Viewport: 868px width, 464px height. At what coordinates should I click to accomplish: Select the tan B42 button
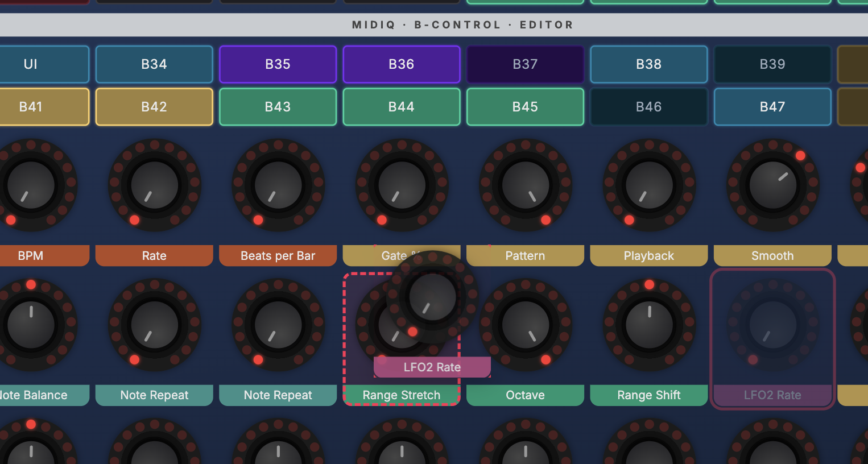[x=154, y=107]
